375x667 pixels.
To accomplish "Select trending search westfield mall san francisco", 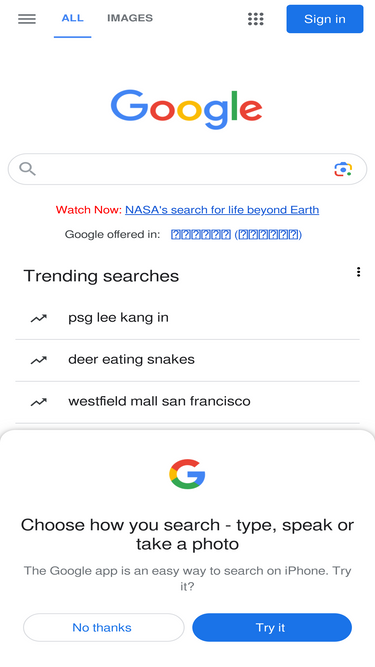I will (187, 402).
